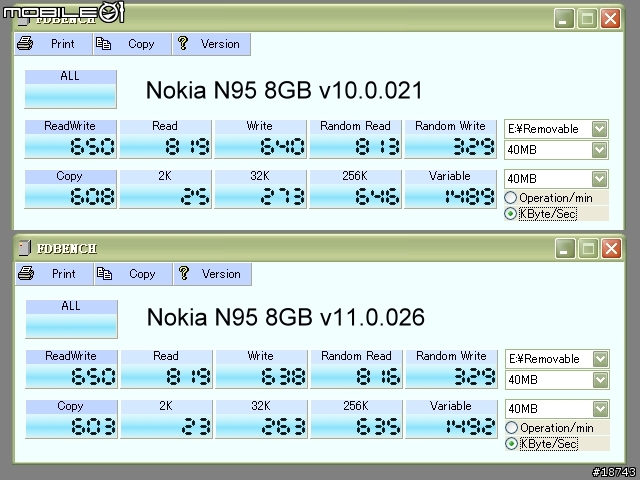This screenshot has height=480, width=640.
Task: Click Version question-mark icon in top window
Action: pyautogui.click(x=182, y=43)
